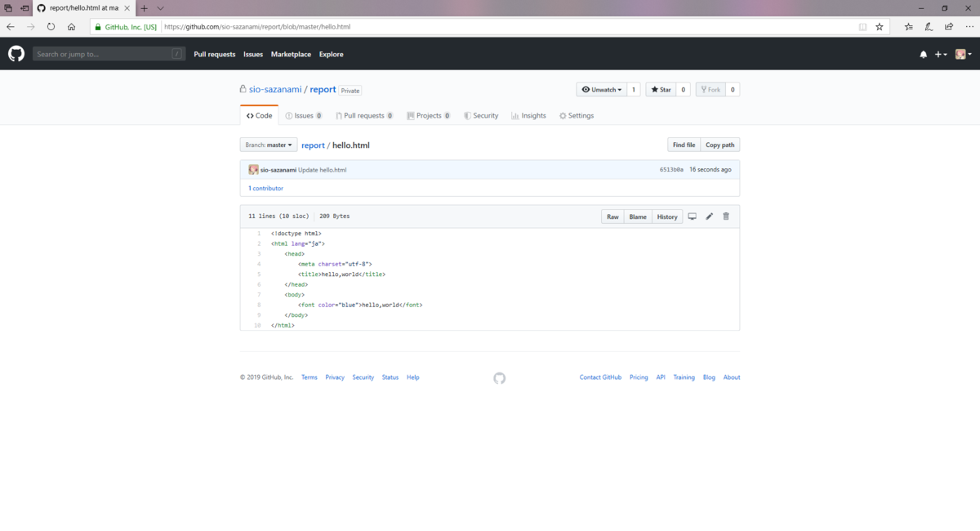Open the sio-sazanami owner link
Viewport: 980px width, 531px height.
coord(275,90)
